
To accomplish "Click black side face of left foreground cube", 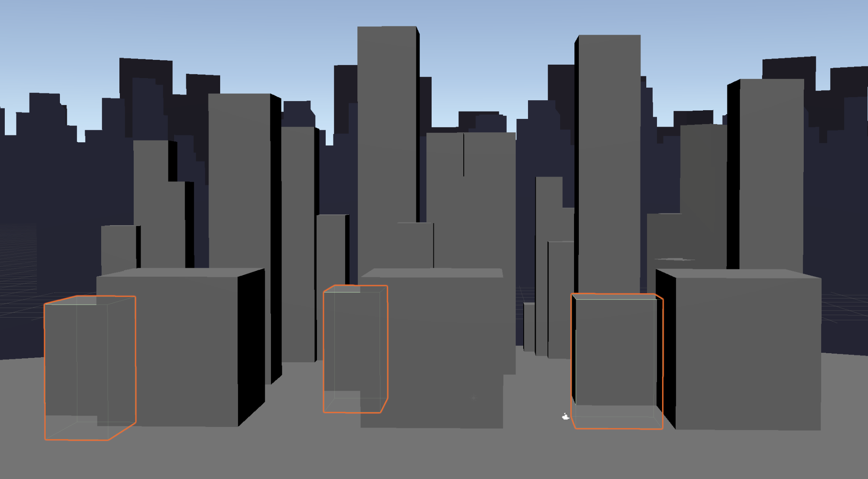I will coord(251,347).
